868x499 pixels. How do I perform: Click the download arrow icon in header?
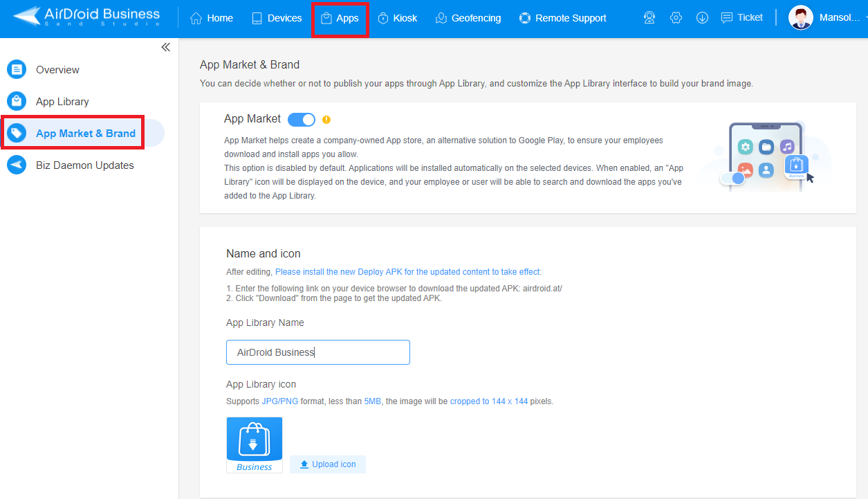click(x=702, y=18)
